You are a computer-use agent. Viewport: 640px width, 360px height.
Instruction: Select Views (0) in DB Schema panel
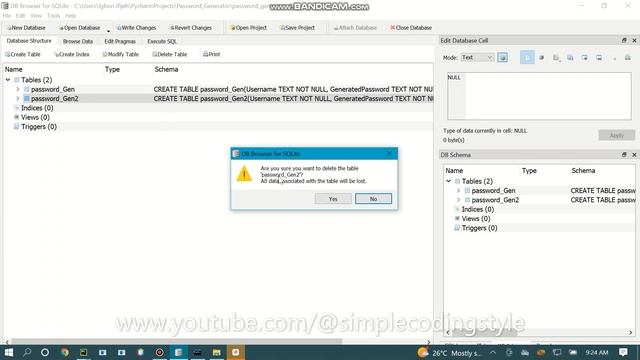coord(476,219)
